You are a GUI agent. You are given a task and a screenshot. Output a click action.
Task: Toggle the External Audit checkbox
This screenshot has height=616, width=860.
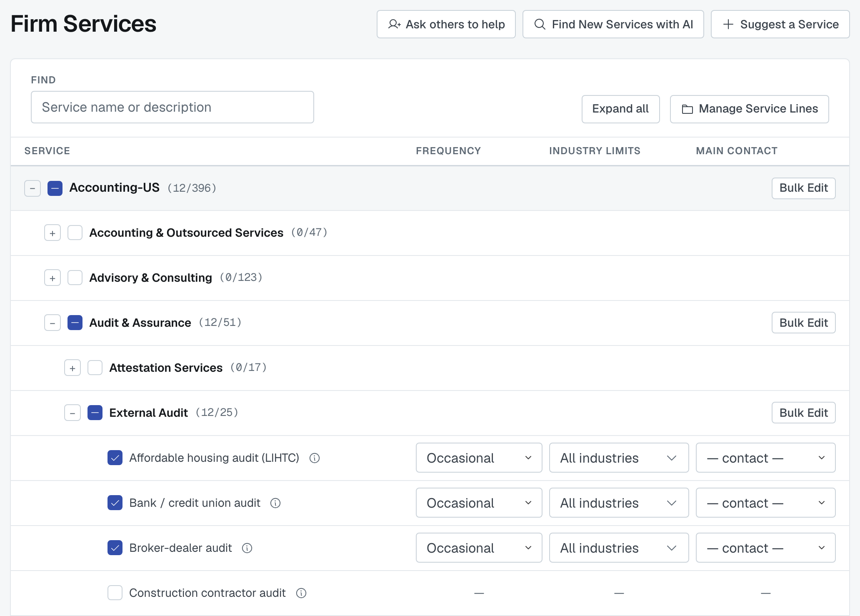coord(95,413)
